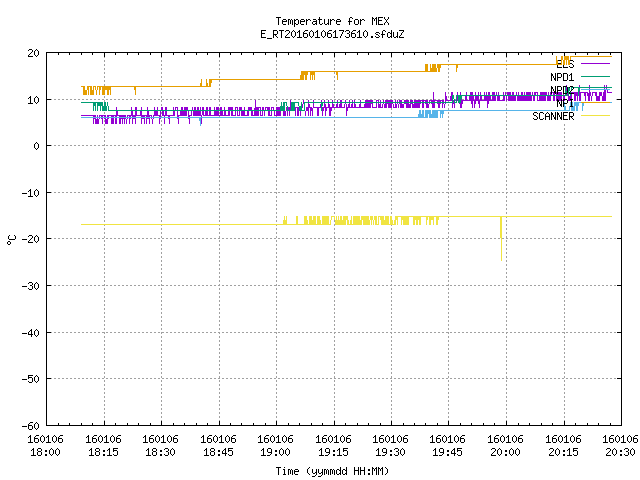The height and width of the screenshot is (480, 640).
Task: Click the x-axis tick label '160106 19:45'
Action: pyautogui.click(x=448, y=445)
